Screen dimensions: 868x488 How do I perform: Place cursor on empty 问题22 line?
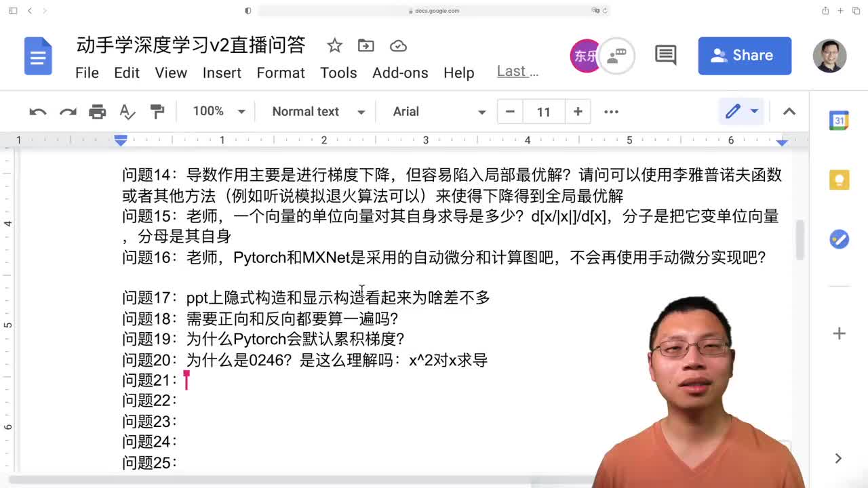pyautogui.click(x=149, y=401)
